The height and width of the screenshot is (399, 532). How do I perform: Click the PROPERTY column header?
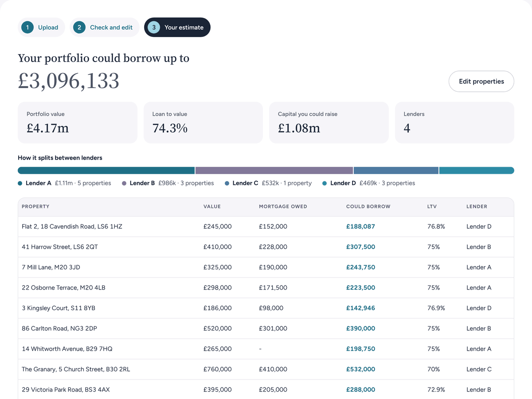35,207
